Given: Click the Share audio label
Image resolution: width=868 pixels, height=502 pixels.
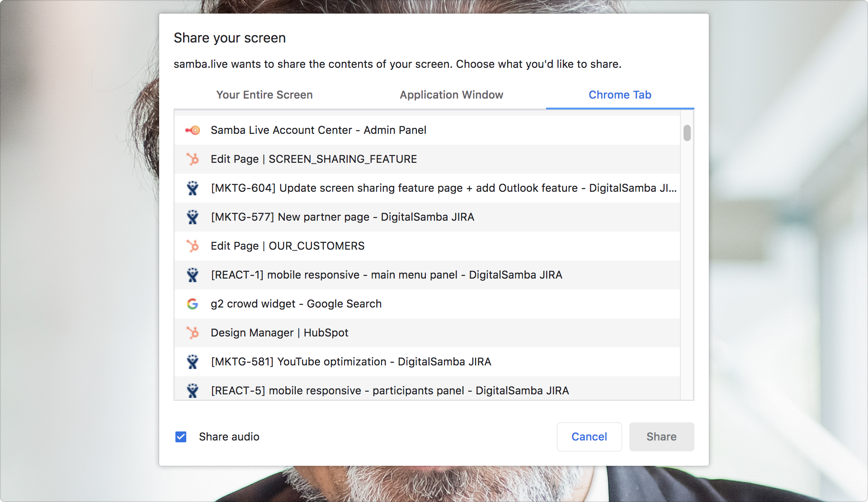Looking at the screenshot, I should (229, 437).
